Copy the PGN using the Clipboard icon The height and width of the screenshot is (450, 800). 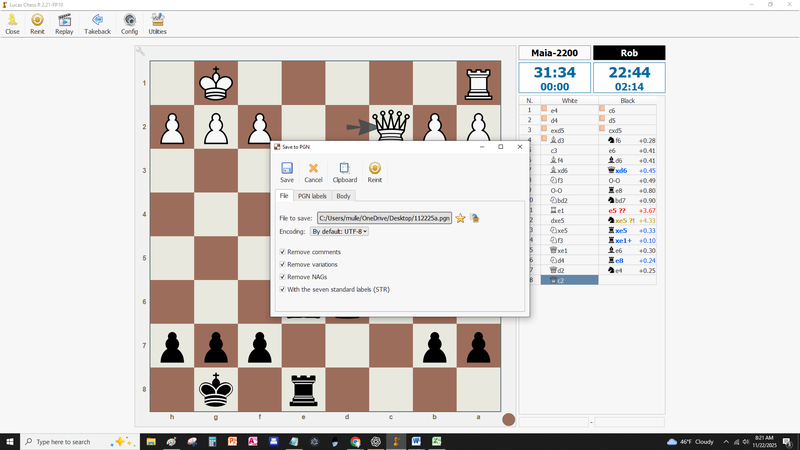pyautogui.click(x=344, y=172)
